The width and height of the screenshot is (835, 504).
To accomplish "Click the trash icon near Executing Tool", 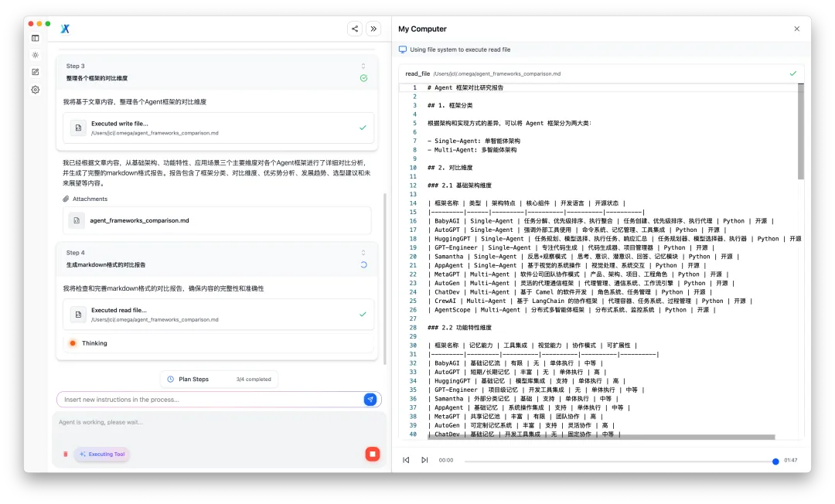I will [65, 455].
